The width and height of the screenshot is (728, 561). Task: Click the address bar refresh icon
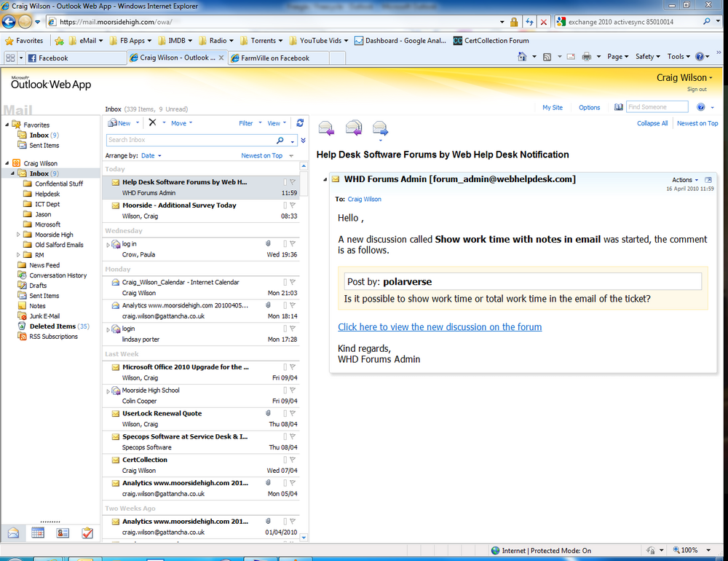click(529, 21)
